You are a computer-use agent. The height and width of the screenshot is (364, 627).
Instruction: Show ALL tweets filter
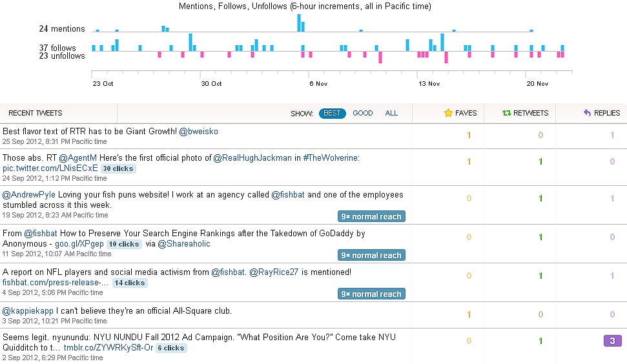point(391,113)
